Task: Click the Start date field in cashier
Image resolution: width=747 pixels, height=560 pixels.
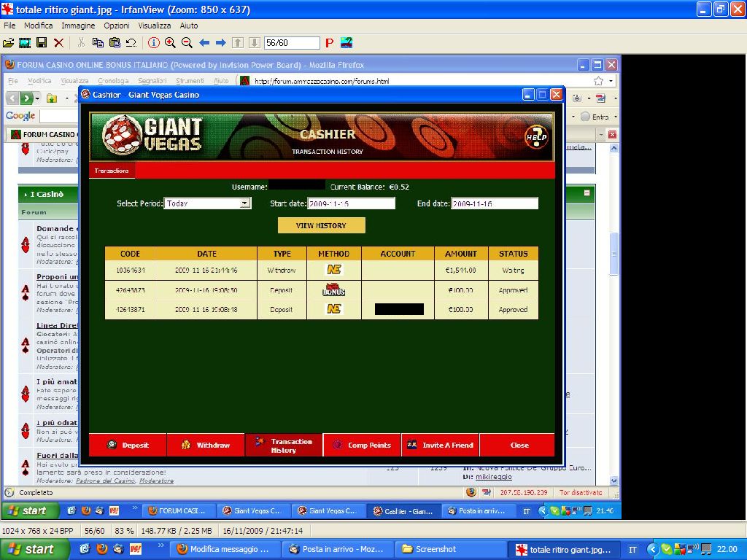Action: 351,203
